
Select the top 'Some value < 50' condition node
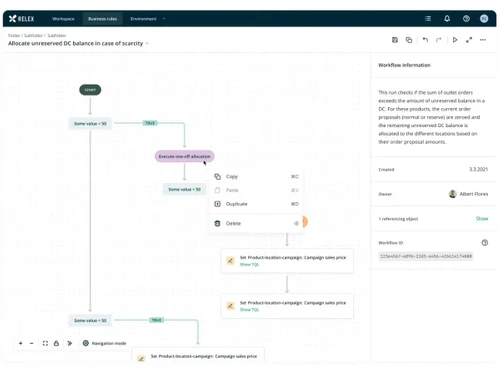point(90,124)
